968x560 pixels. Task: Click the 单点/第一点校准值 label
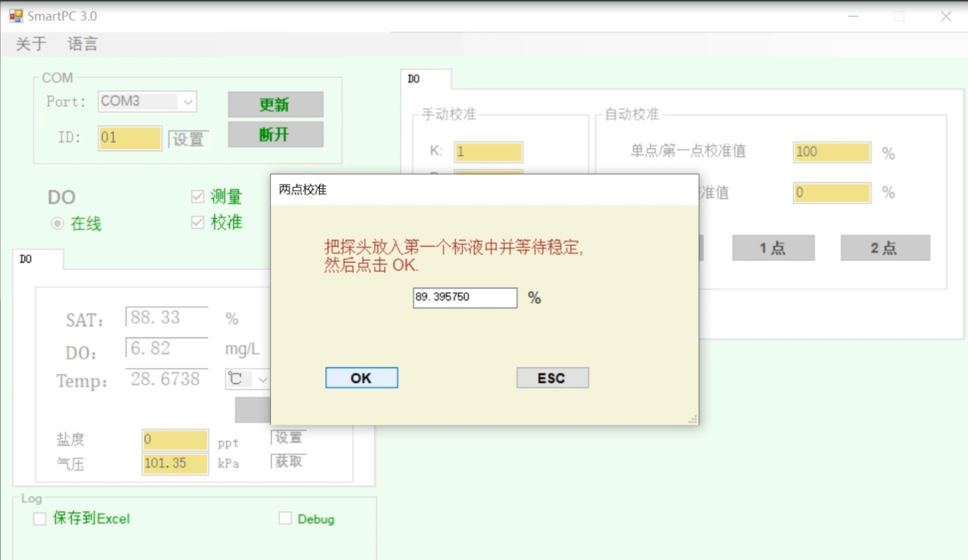coord(688,151)
